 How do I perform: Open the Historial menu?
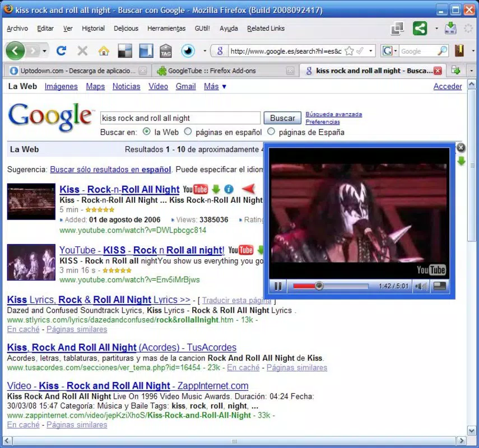click(x=93, y=29)
